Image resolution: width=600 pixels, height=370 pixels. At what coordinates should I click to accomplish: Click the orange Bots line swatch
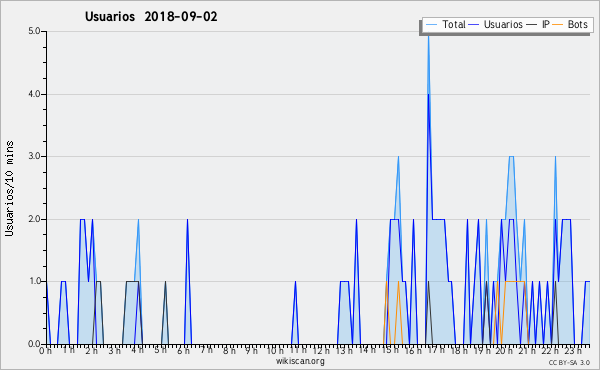click(558, 25)
